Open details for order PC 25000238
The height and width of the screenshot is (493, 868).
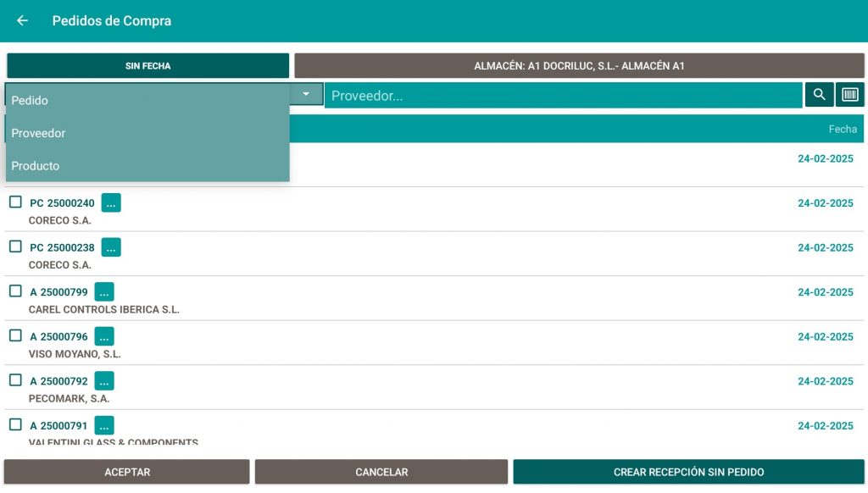(111, 247)
